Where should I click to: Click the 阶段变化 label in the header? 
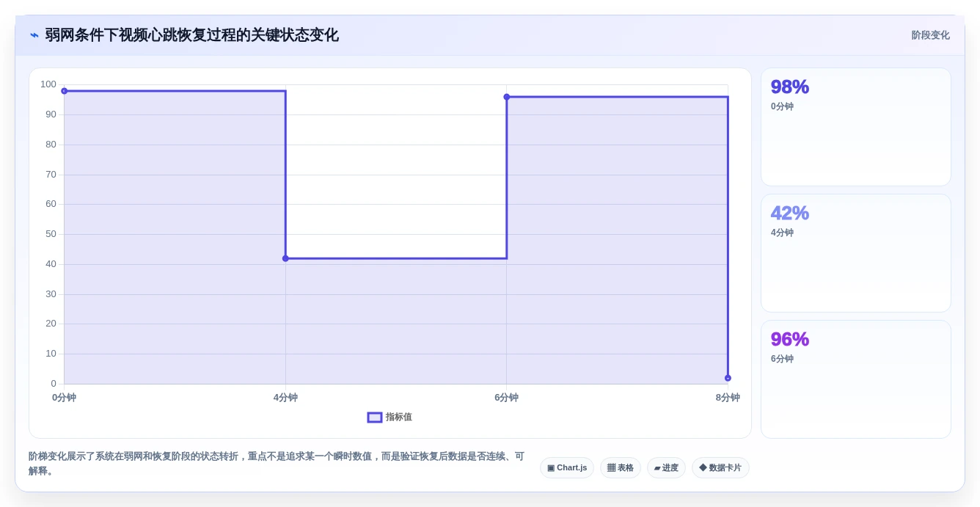tap(930, 35)
